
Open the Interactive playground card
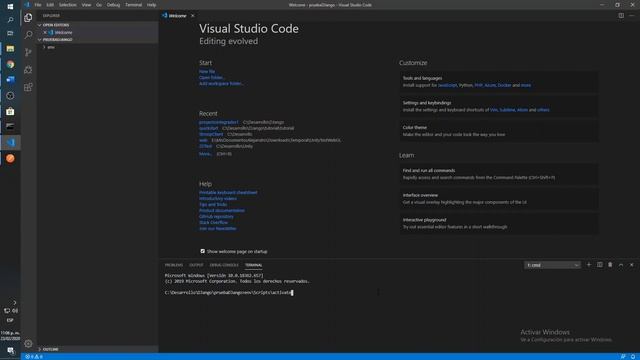499,223
